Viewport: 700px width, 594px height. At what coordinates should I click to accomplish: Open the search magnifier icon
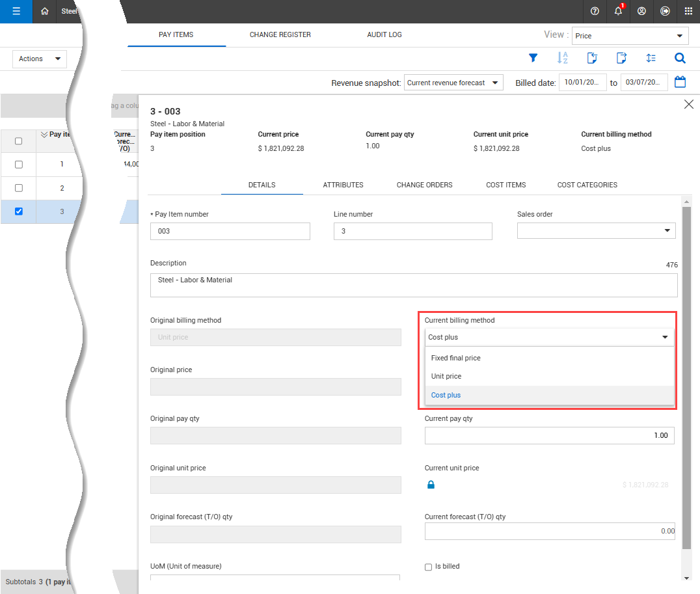tap(680, 58)
